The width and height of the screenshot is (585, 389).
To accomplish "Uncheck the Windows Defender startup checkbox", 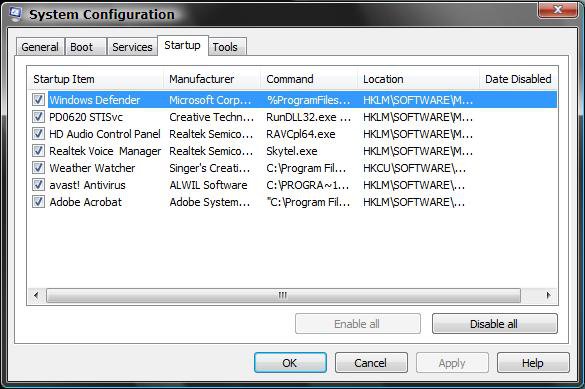I will (x=38, y=100).
